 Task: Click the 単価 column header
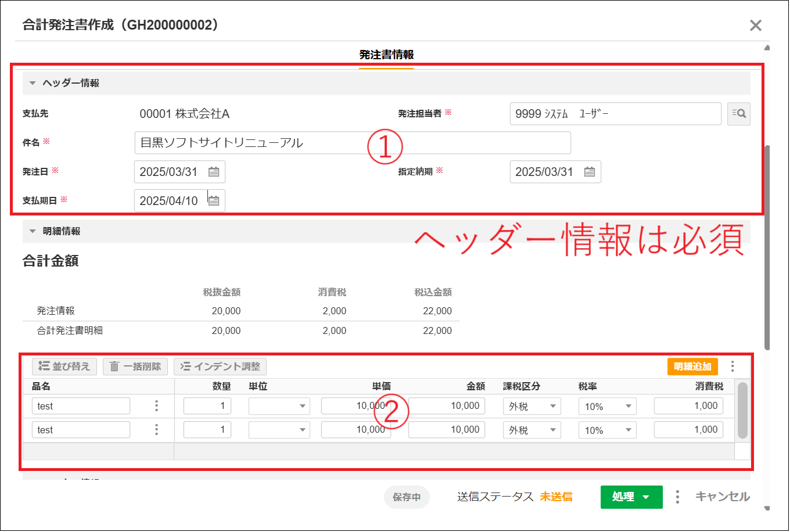(382, 386)
